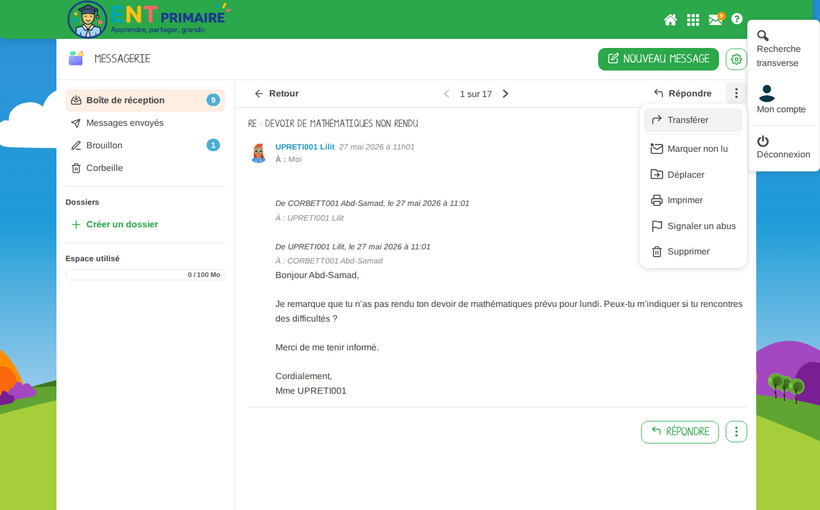Open the applications grid icon

693,20
